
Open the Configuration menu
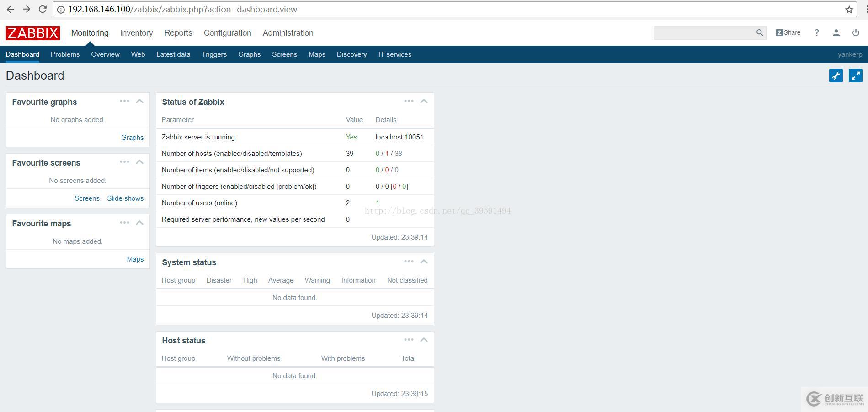point(227,32)
